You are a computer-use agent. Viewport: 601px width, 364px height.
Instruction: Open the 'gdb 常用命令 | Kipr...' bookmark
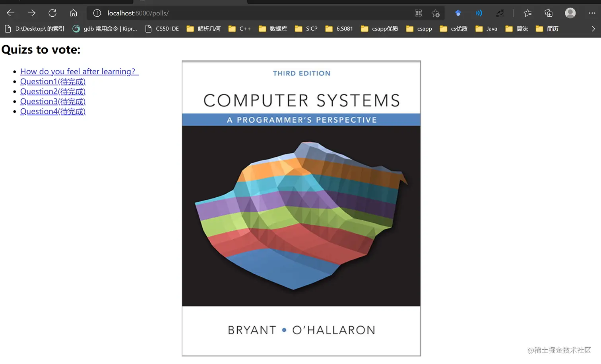pyautogui.click(x=105, y=29)
